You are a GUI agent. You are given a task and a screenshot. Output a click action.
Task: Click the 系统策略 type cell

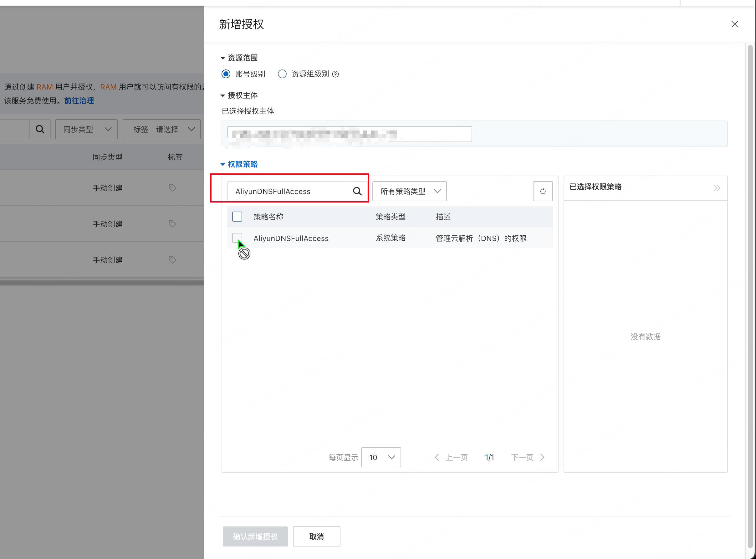391,238
